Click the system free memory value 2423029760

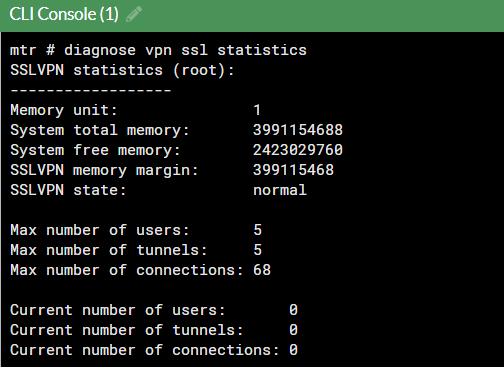[x=298, y=150]
